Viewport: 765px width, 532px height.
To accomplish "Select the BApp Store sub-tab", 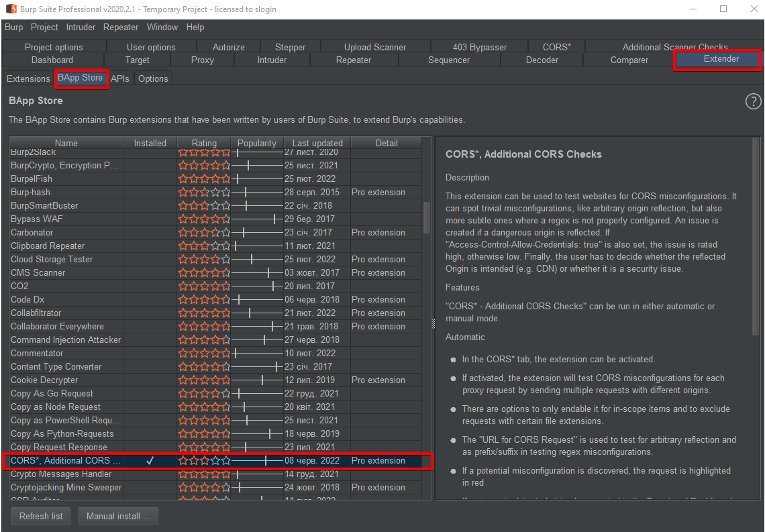I will pyautogui.click(x=80, y=78).
